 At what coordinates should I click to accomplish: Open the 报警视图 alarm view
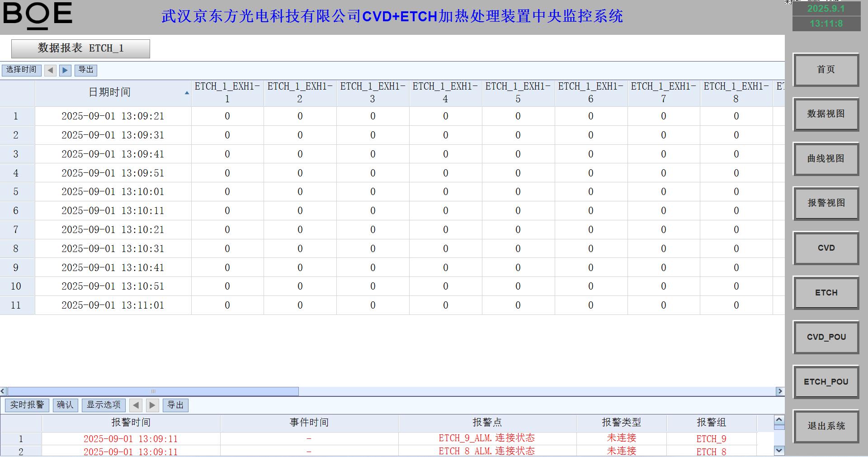tap(826, 203)
